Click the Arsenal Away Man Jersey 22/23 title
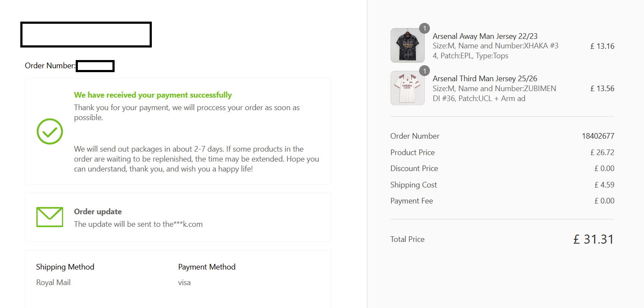This screenshot has width=644, height=308. click(485, 36)
